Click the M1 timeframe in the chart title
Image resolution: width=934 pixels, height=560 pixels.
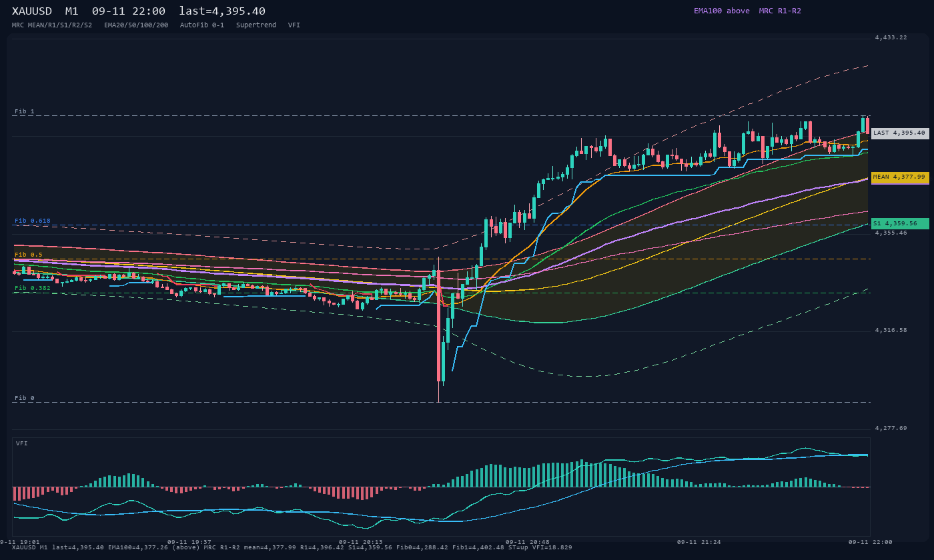[x=72, y=11]
